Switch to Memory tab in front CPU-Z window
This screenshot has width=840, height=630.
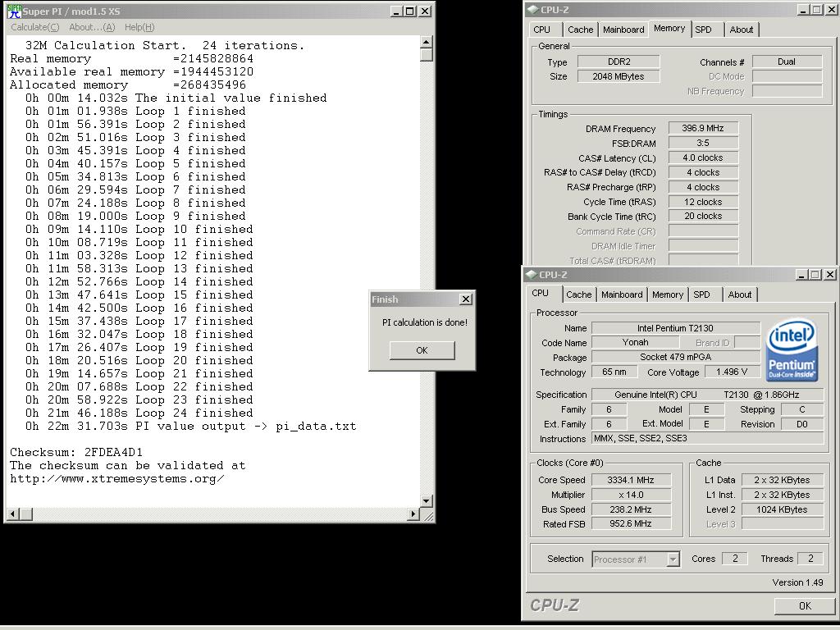click(x=668, y=294)
